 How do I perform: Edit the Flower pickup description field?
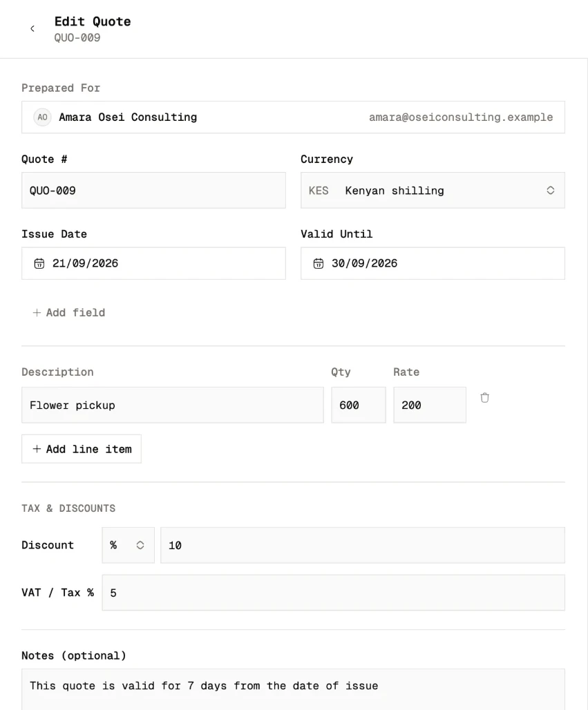[173, 405]
